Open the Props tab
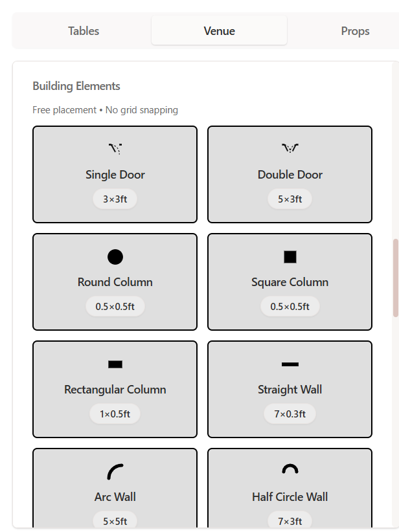Screen dimensions: 399x532 (x=355, y=31)
